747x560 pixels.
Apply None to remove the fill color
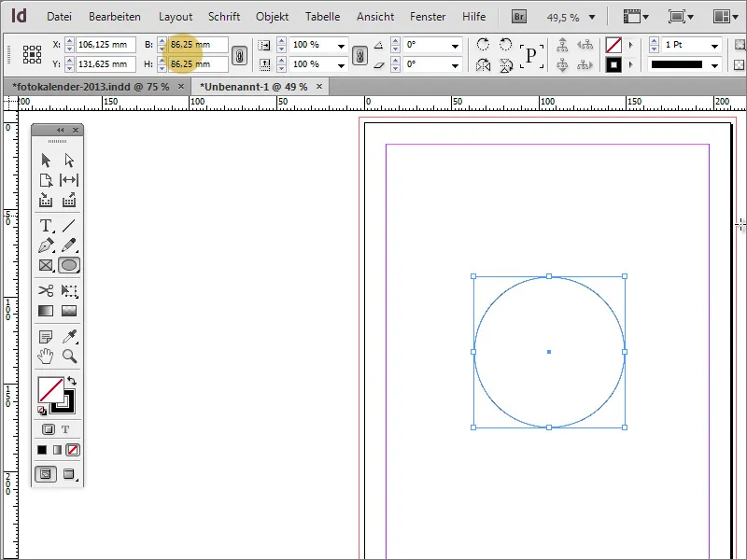(x=71, y=449)
